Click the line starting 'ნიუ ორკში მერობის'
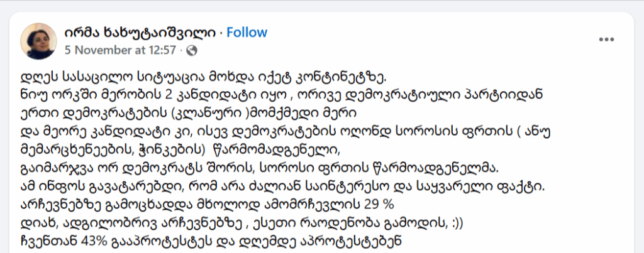 click(x=277, y=95)
